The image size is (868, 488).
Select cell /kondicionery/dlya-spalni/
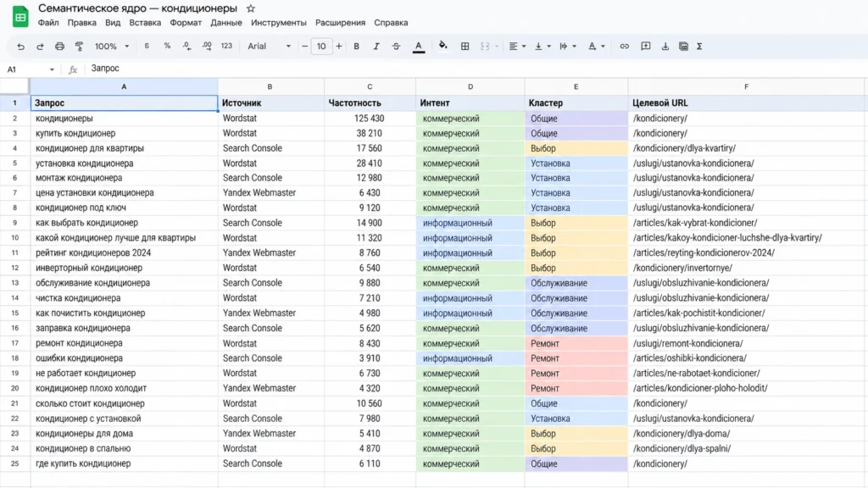746,449
